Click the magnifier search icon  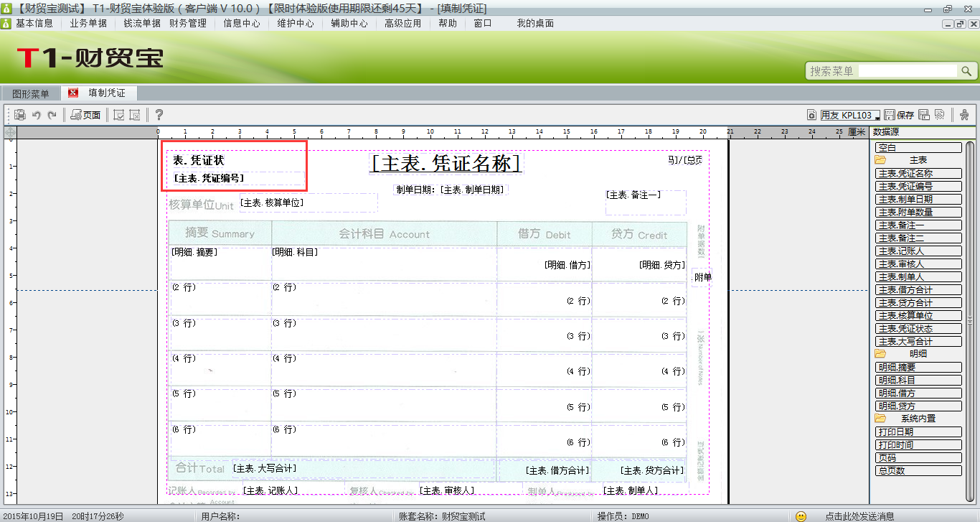[x=966, y=71]
